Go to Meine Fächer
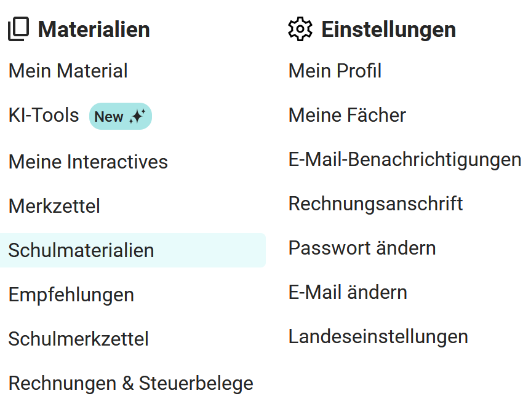The image size is (523, 420). [347, 116]
